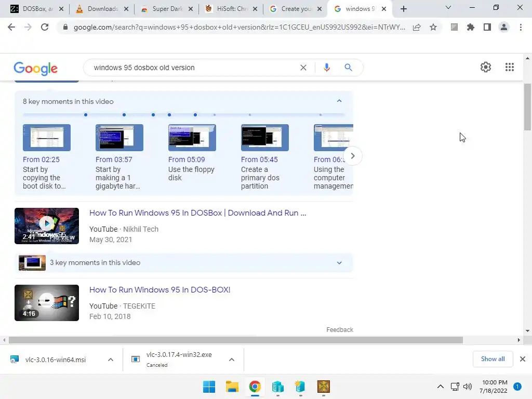Switch to the Create your Google tab
The width and height of the screenshot is (532, 399).
(x=296, y=9)
